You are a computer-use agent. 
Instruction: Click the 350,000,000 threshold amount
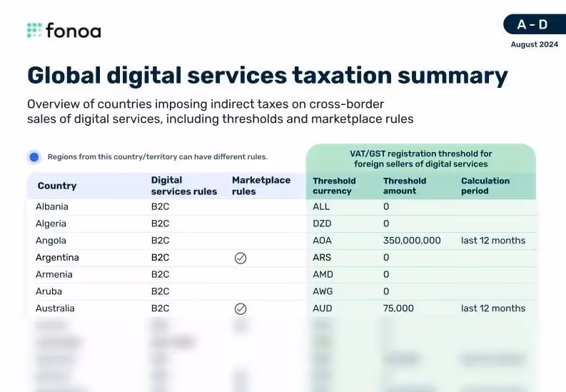point(412,241)
